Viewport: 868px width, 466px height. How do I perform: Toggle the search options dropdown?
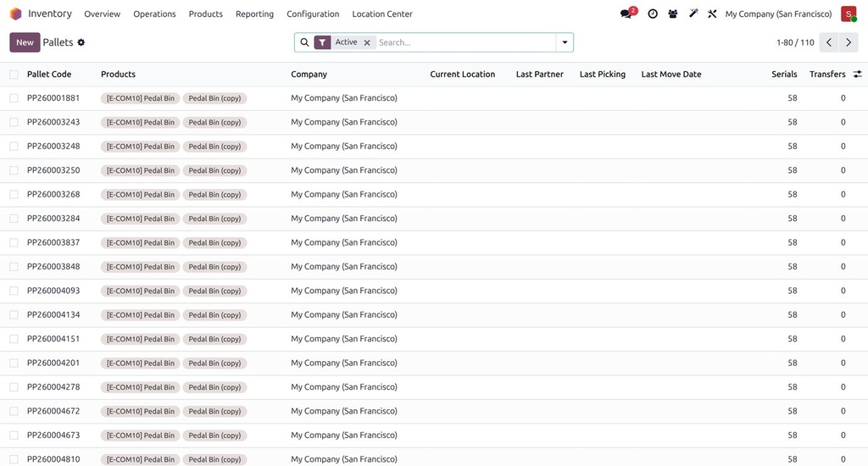click(x=565, y=42)
